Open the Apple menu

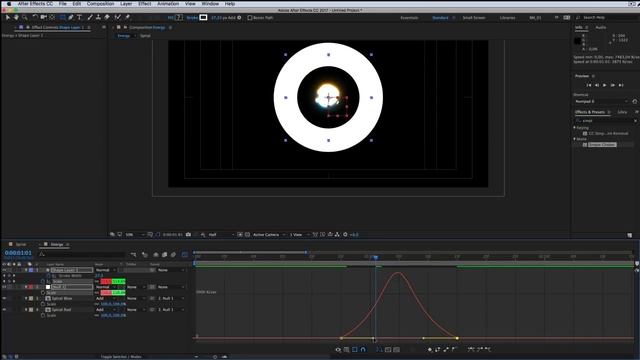click(x=9, y=4)
